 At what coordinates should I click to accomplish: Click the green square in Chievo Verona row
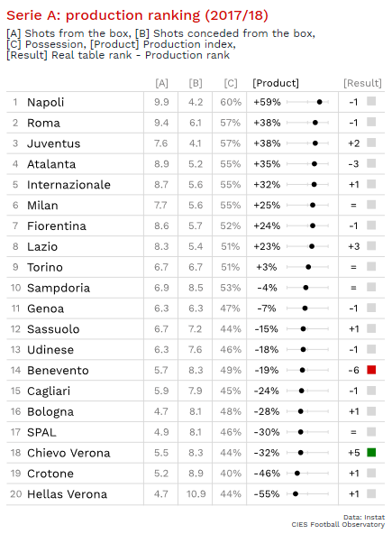click(371, 452)
